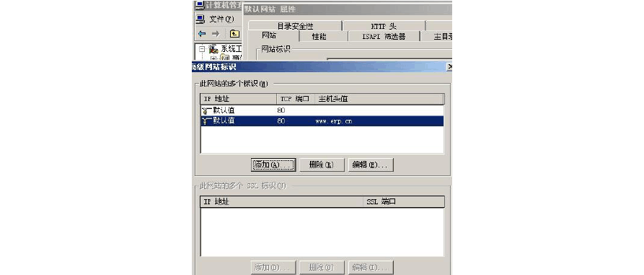Image resolution: width=644 pixels, height=275 pixels.
Task: Open the 文件(F) menu in Computer Management
Action: (x=221, y=19)
